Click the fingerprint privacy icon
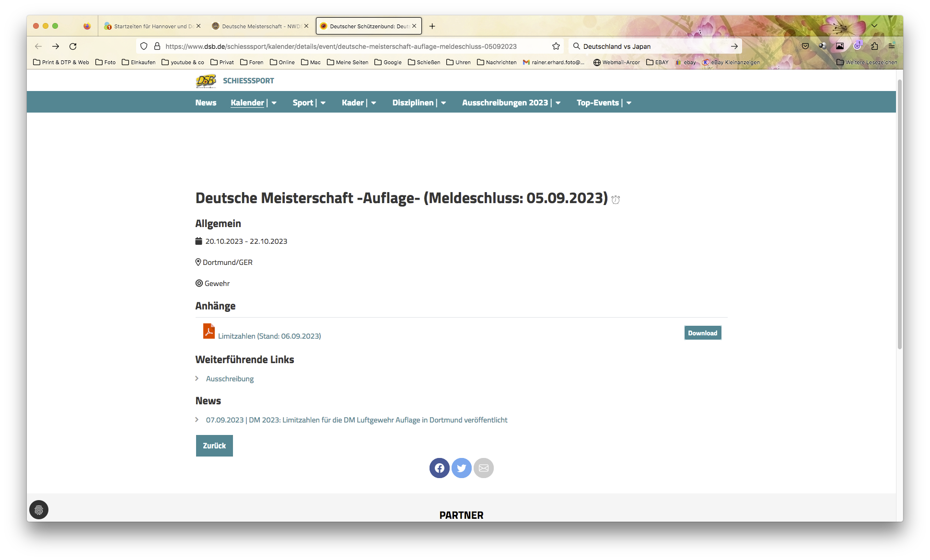Image resolution: width=930 pixels, height=560 pixels. tap(39, 510)
